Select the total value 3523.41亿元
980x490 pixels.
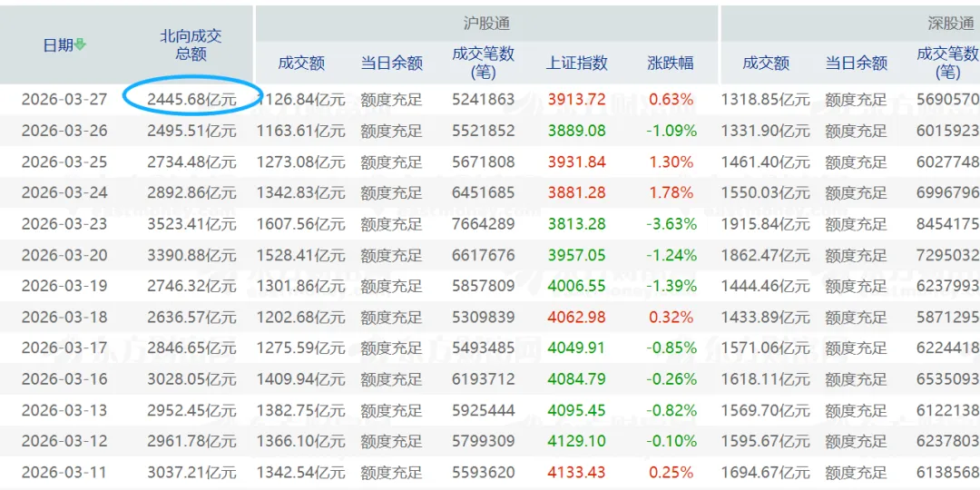[x=191, y=224]
